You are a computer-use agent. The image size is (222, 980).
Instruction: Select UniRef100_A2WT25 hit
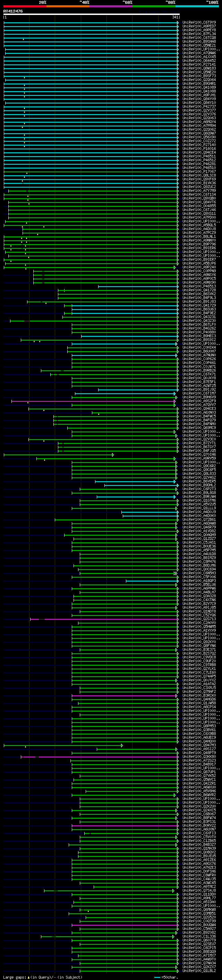[x=199, y=386]
